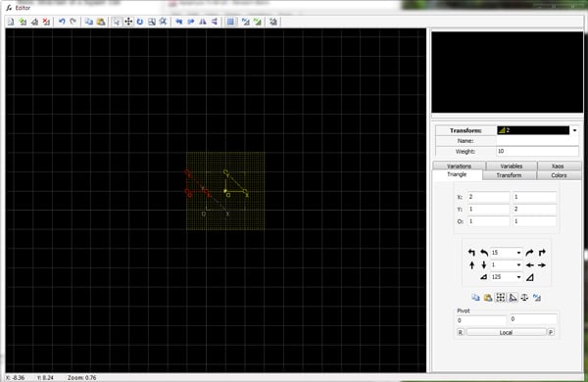Click the first Pivot coordinate field
Screen dimensions: 588x382
481,320
